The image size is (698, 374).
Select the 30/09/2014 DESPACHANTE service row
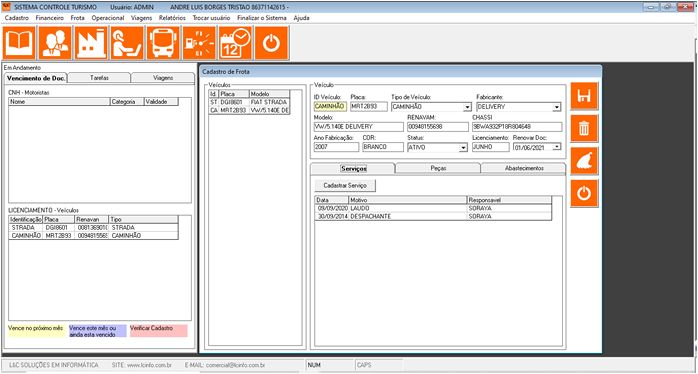click(433, 216)
